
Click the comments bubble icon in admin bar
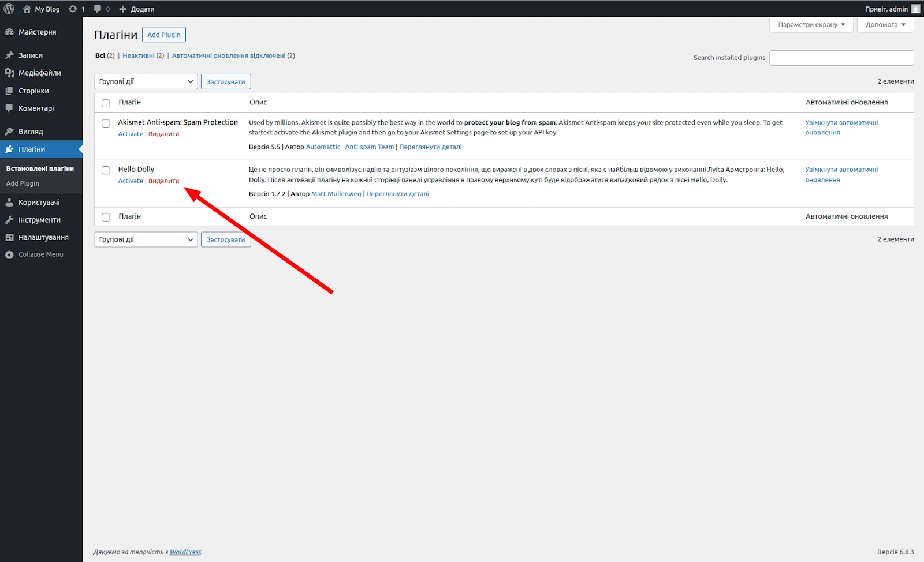pos(98,9)
